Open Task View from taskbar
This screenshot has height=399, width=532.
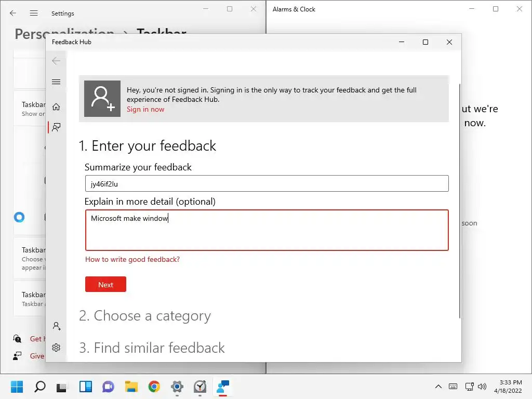pyautogui.click(x=62, y=387)
